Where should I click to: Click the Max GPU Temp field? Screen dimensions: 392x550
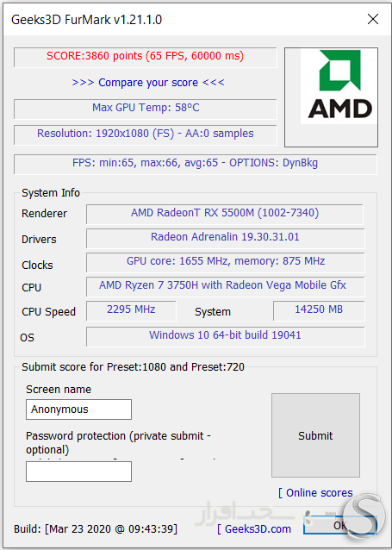[x=145, y=109]
